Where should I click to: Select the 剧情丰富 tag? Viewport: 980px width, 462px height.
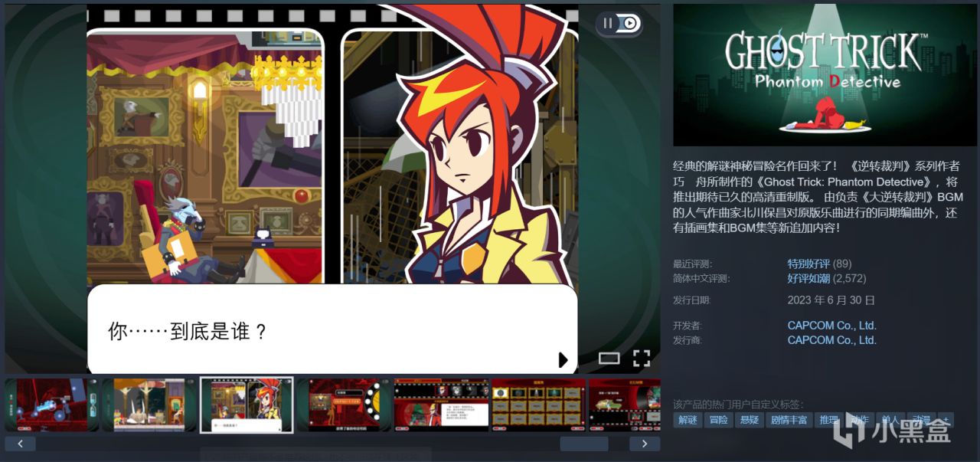click(789, 420)
